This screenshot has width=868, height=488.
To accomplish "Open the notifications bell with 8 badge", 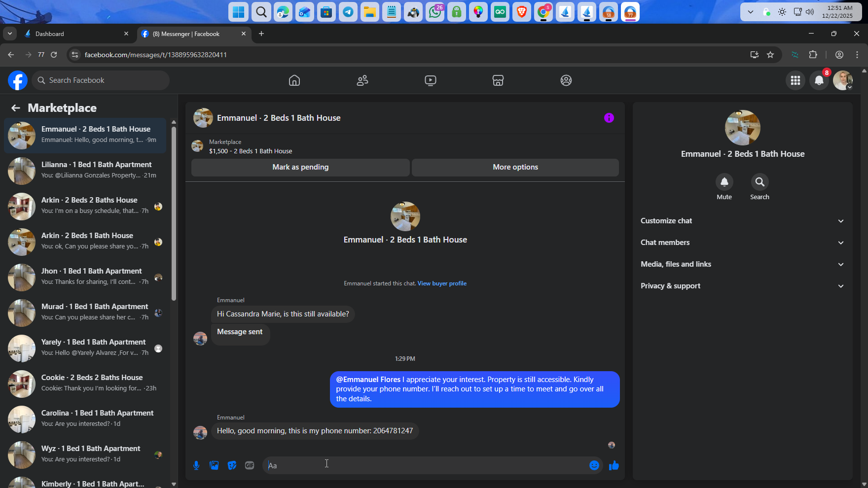I will click(819, 80).
